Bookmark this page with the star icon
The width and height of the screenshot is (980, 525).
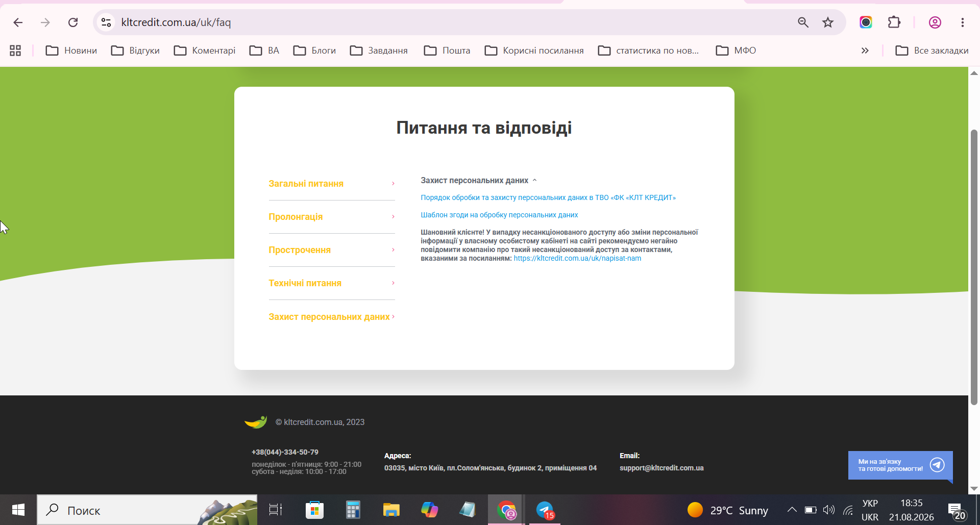[x=828, y=22]
